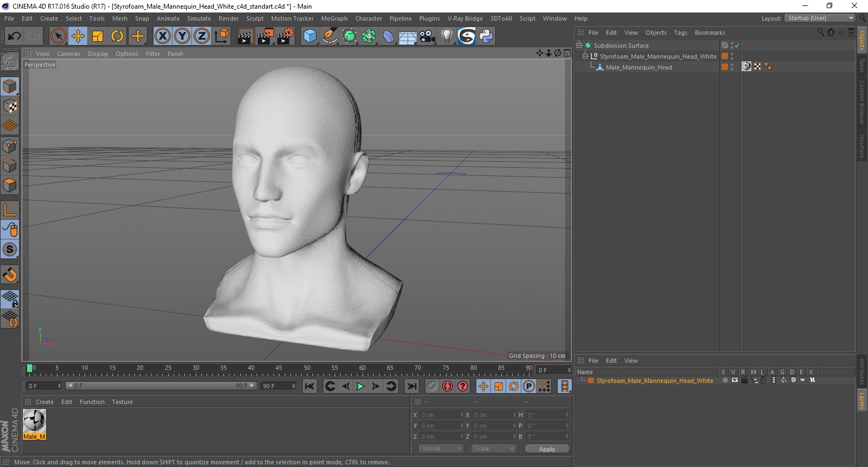This screenshot has height=467, width=868.
Task: Click the Undo arrow icon
Action: pyautogui.click(x=14, y=36)
